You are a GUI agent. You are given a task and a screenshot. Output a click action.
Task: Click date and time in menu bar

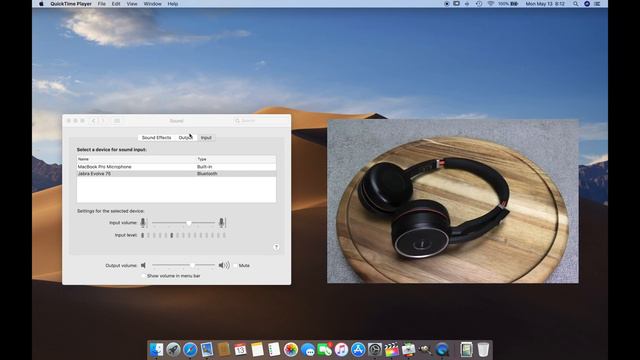545,4
